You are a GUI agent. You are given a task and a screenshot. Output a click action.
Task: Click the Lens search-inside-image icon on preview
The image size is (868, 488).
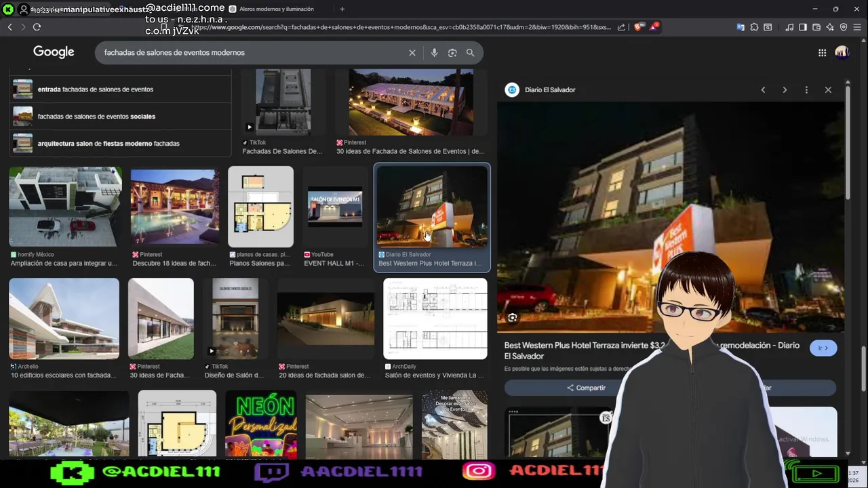(x=513, y=317)
